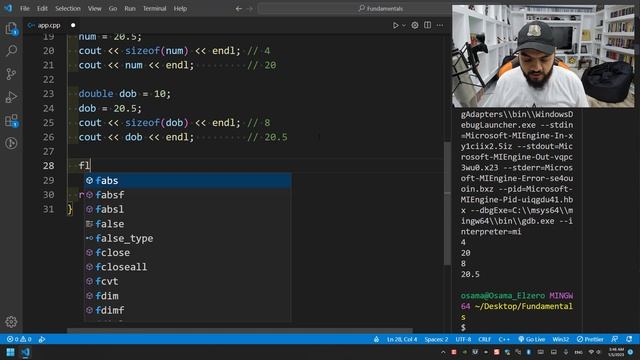Open the File menu
This screenshot has height=360, width=640.
[24, 9]
